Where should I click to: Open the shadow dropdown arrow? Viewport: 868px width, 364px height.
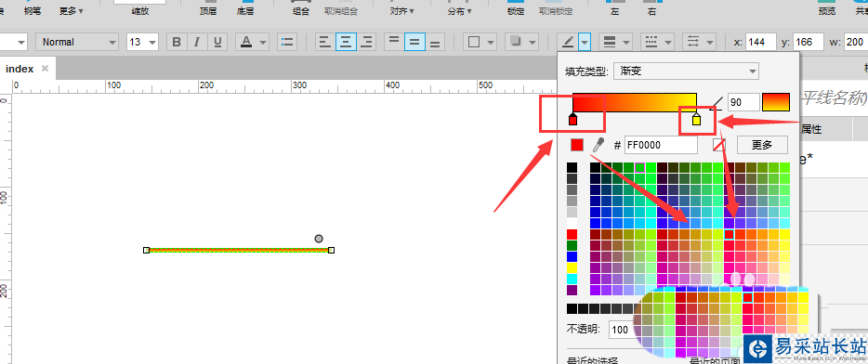point(532,42)
